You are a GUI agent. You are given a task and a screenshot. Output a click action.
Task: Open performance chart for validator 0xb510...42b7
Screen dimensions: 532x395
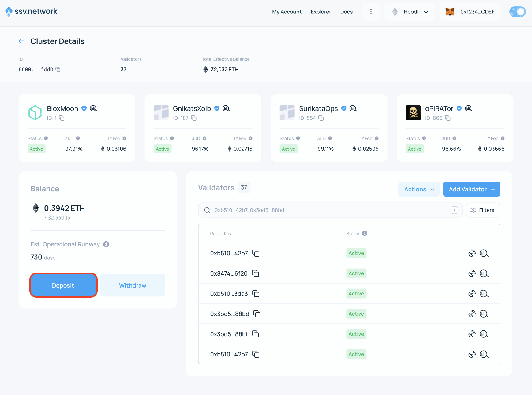484,253
